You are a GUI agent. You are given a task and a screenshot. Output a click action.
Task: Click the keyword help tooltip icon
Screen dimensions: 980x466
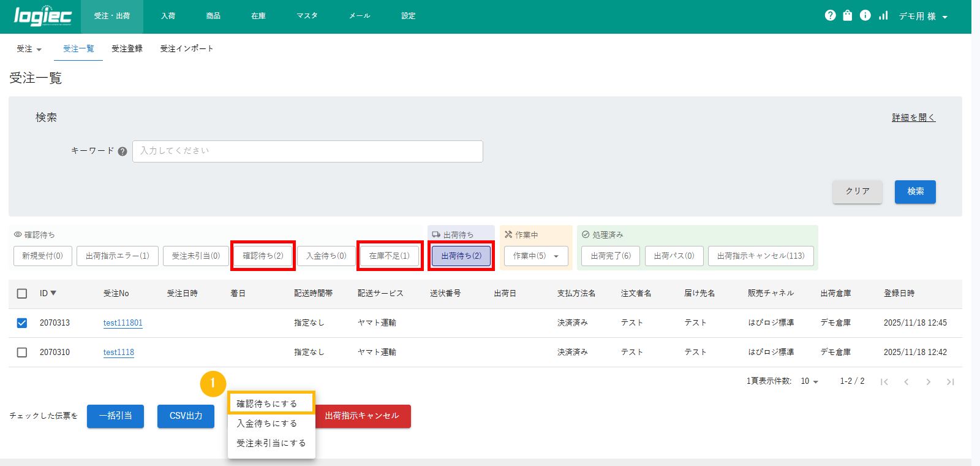pyautogui.click(x=123, y=151)
